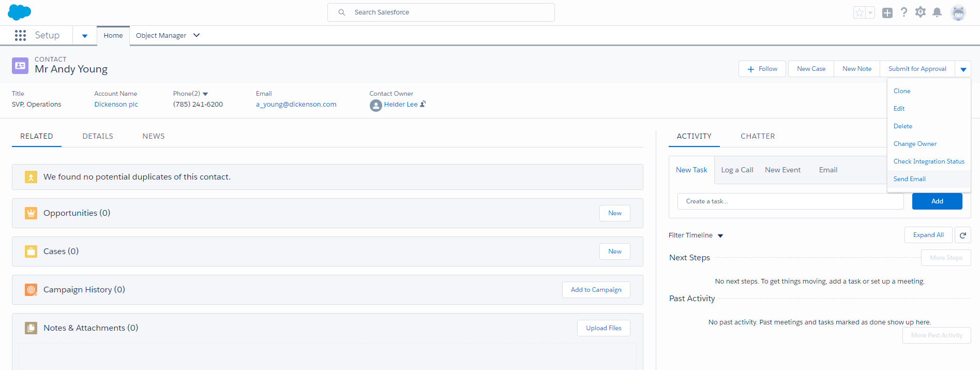Select the Log a Call tab
The width and height of the screenshot is (980, 370).
click(737, 170)
